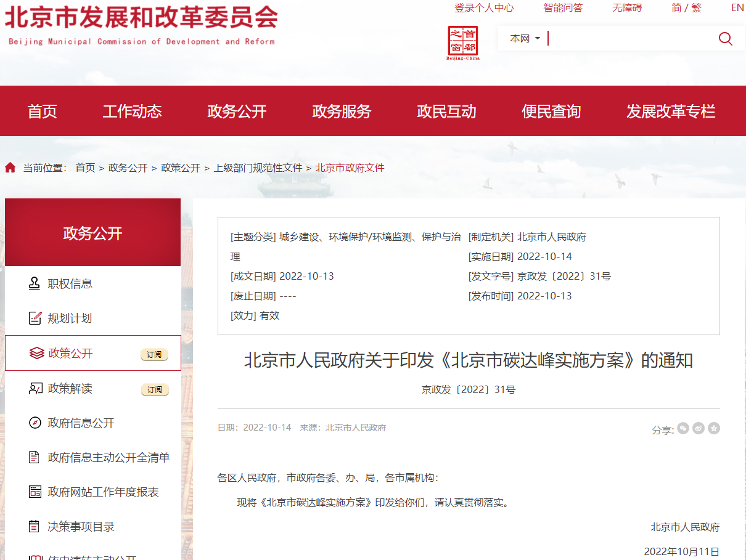746x560 pixels.
Task: Click the search magnifier icon
Action: 725,39
